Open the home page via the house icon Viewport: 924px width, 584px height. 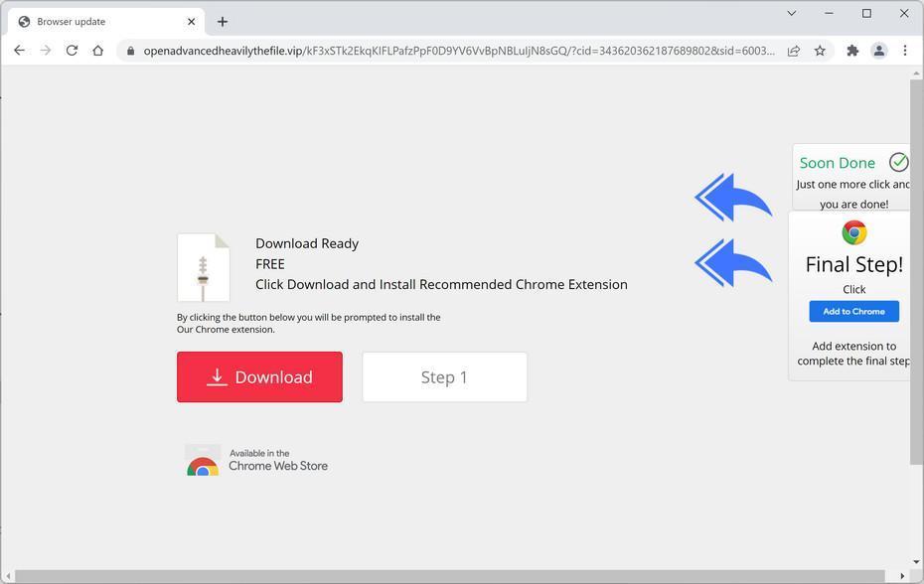pos(97,51)
